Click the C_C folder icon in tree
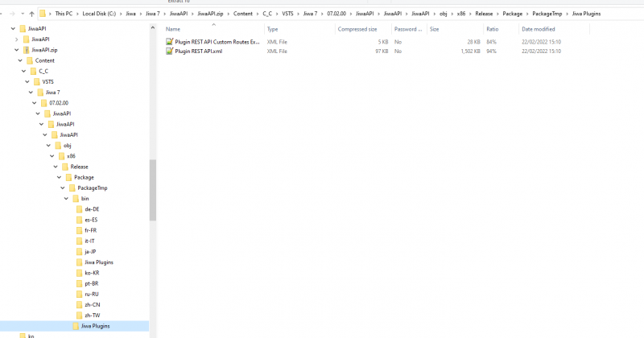 click(33, 71)
